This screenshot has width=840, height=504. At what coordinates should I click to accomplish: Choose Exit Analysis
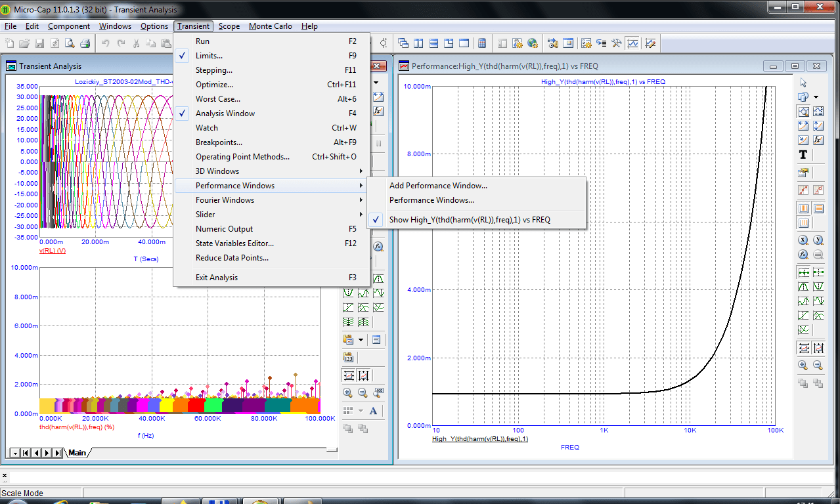pos(272,278)
